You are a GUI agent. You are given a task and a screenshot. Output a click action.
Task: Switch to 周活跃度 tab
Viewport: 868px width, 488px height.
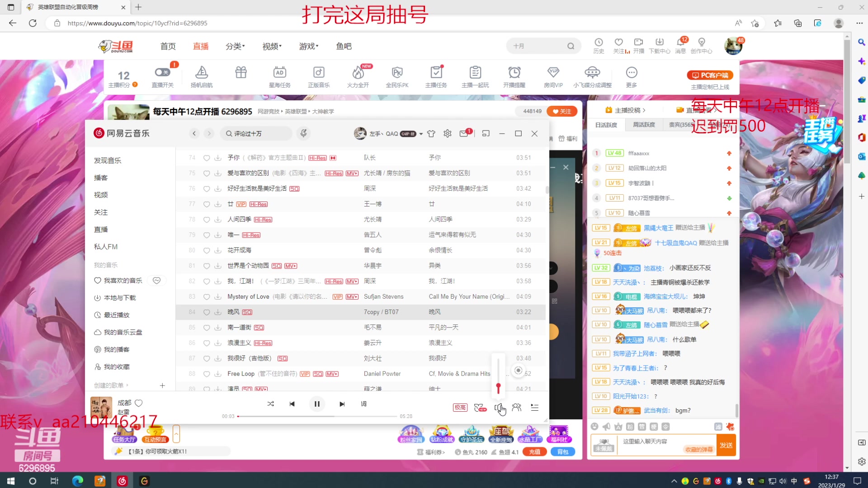point(644,125)
